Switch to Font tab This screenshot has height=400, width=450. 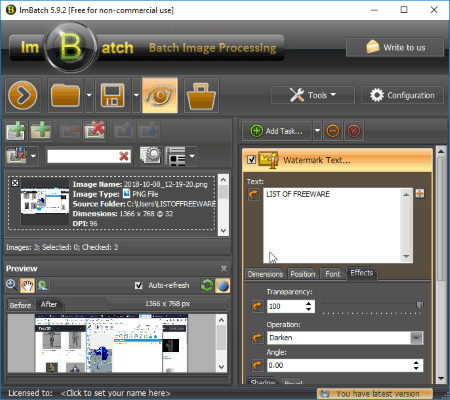pyautogui.click(x=333, y=274)
